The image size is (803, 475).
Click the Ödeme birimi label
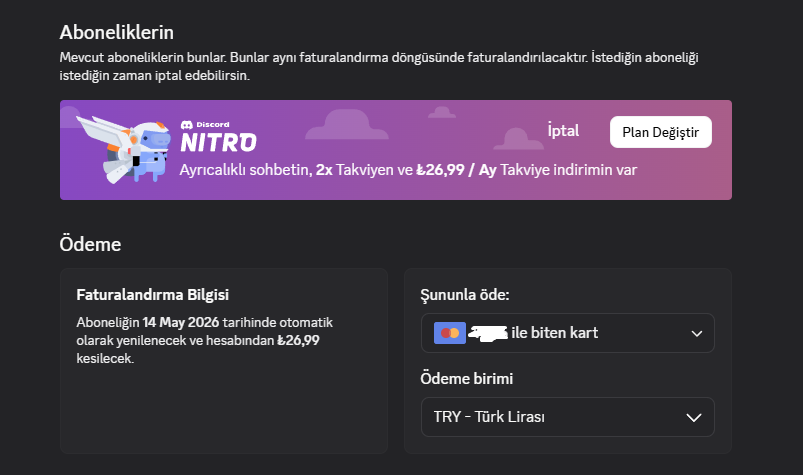pos(467,379)
